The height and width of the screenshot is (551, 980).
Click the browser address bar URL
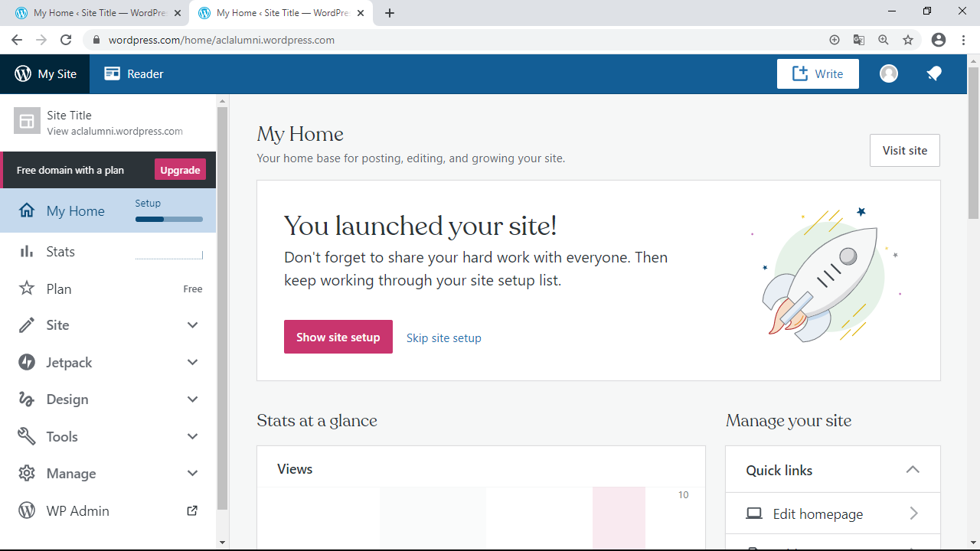tap(221, 40)
